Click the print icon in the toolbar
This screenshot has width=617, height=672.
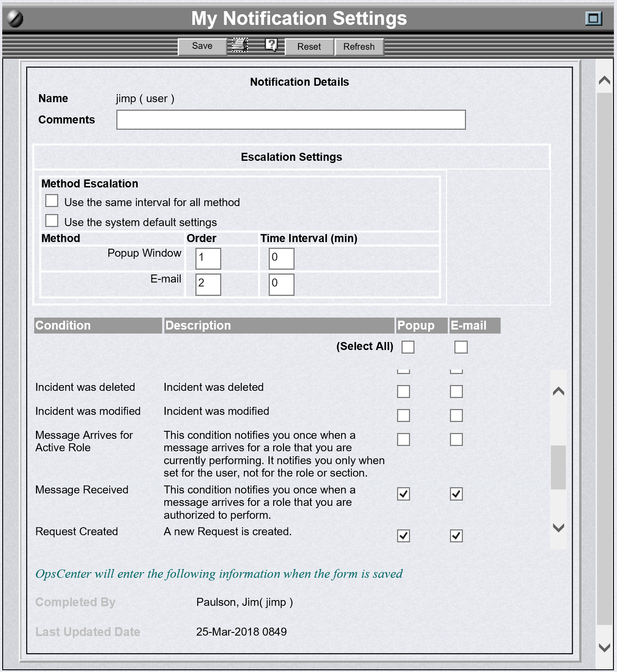pos(239,45)
